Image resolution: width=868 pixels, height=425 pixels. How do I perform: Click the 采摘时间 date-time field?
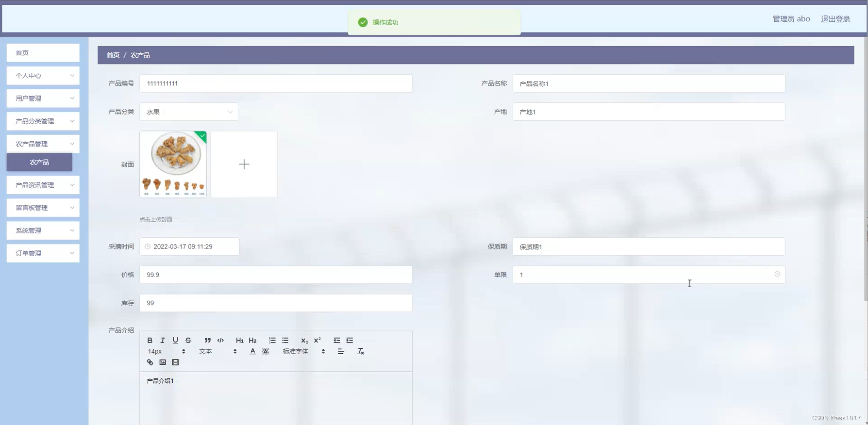click(x=189, y=246)
